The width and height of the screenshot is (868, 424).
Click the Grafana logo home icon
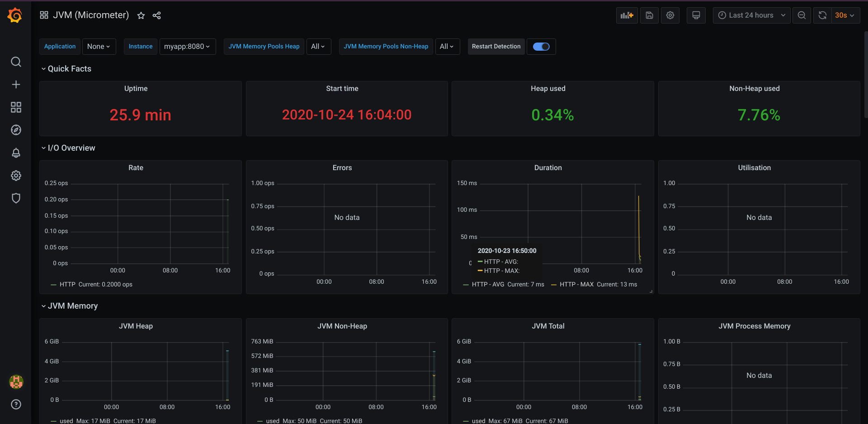[x=15, y=15]
